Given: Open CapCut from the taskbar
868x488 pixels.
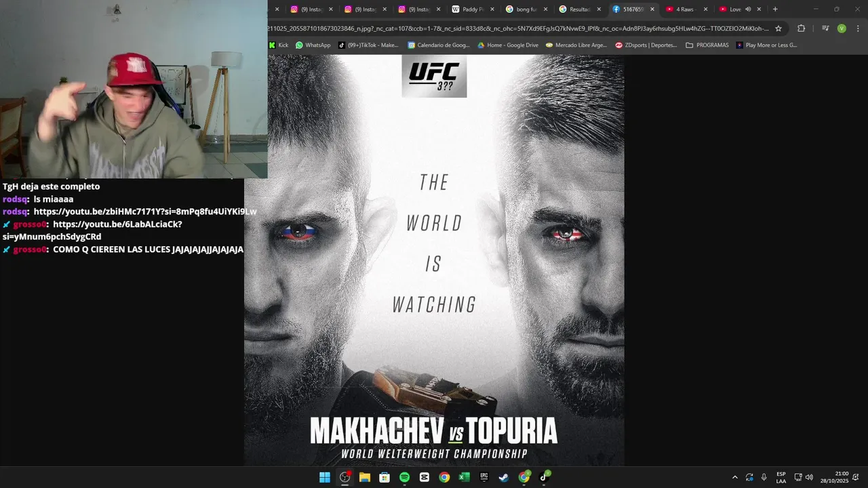Looking at the screenshot, I should click(x=425, y=477).
